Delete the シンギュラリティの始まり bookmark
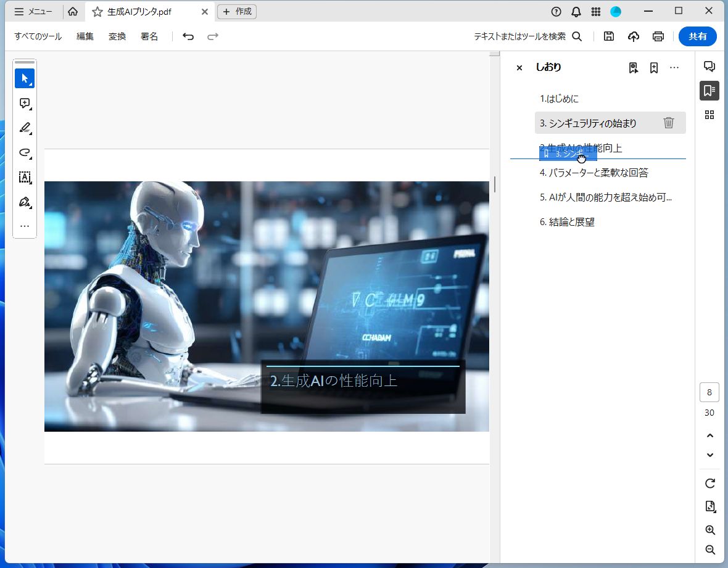This screenshot has width=728, height=568. (x=669, y=123)
